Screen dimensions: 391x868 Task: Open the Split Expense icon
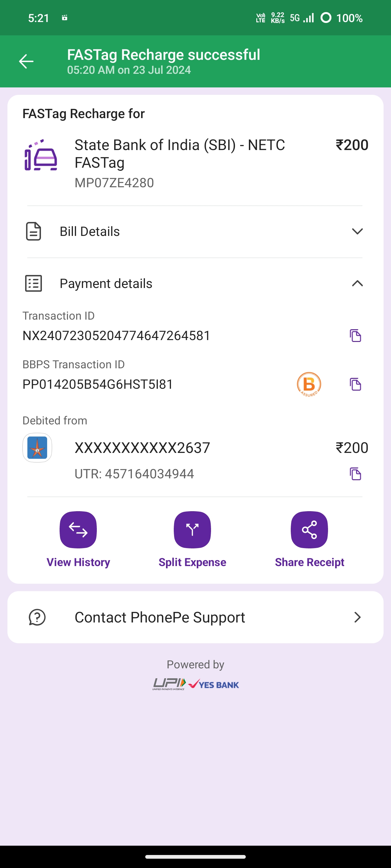192,530
